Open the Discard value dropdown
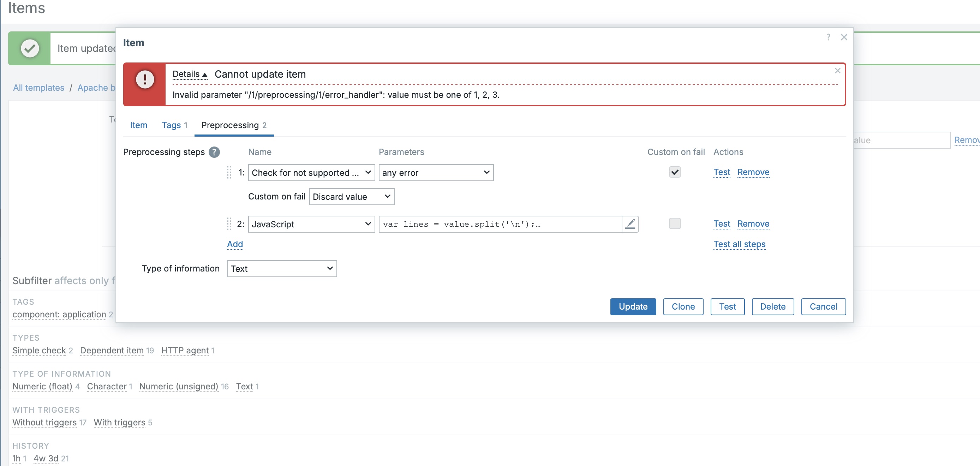This screenshot has width=980, height=466. click(352, 197)
